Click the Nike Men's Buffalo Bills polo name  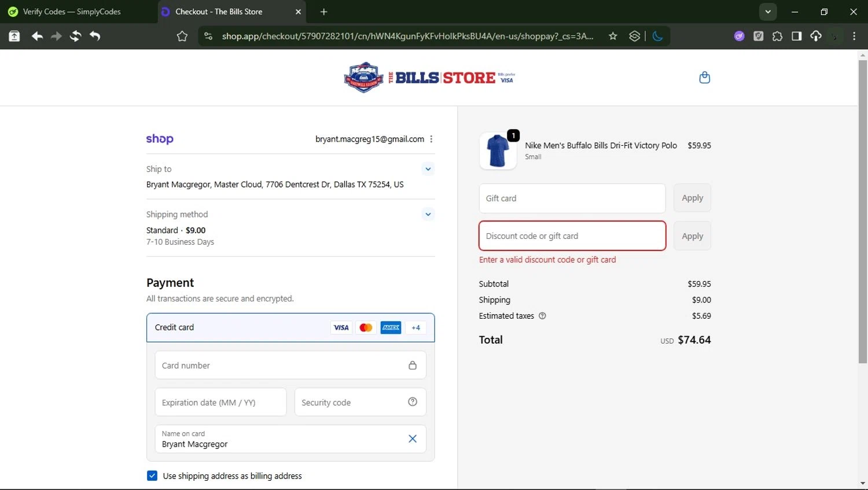(601, 145)
